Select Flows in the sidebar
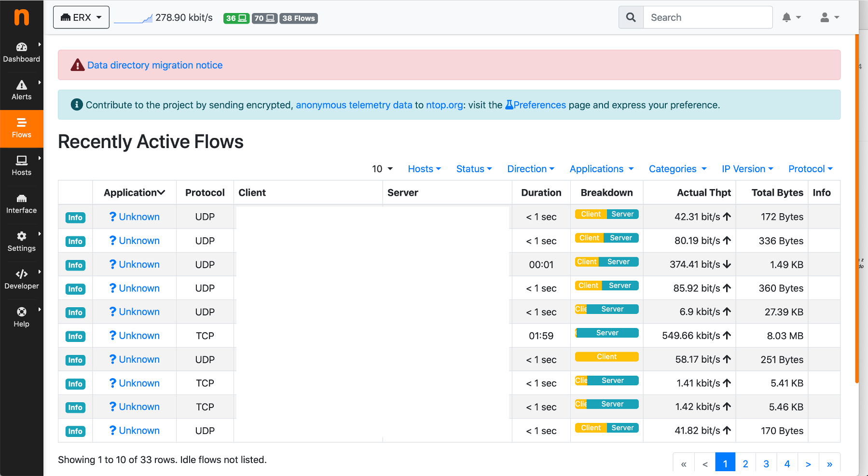The height and width of the screenshot is (476, 868). 21,122
